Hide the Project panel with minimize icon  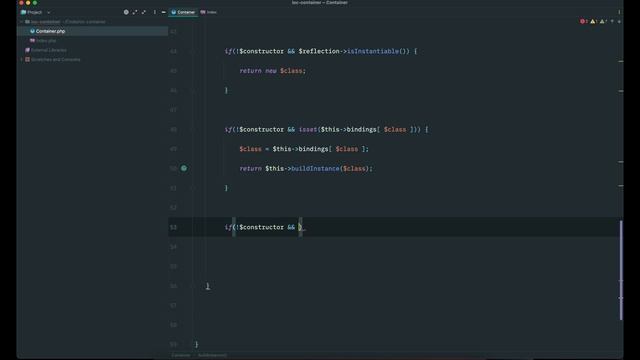[x=164, y=12]
